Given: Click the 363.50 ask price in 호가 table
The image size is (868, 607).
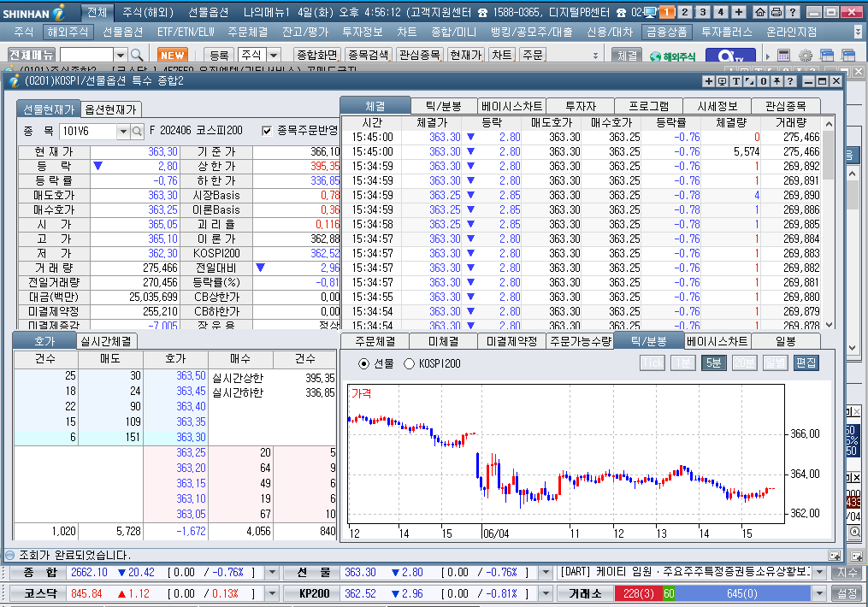Looking at the screenshot, I should [191, 375].
